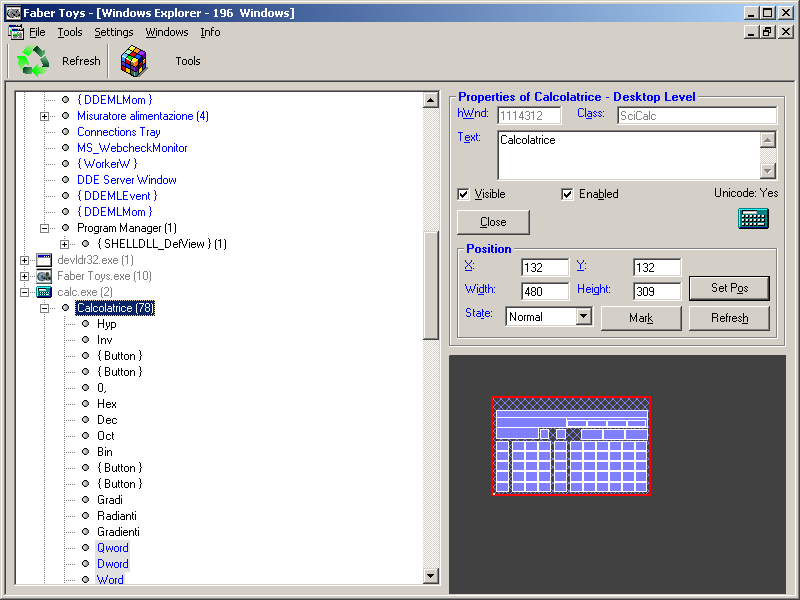The width and height of the screenshot is (800, 600).
Task: Click the bullet icon beside DDE Server Window
Action: point(65,180)
